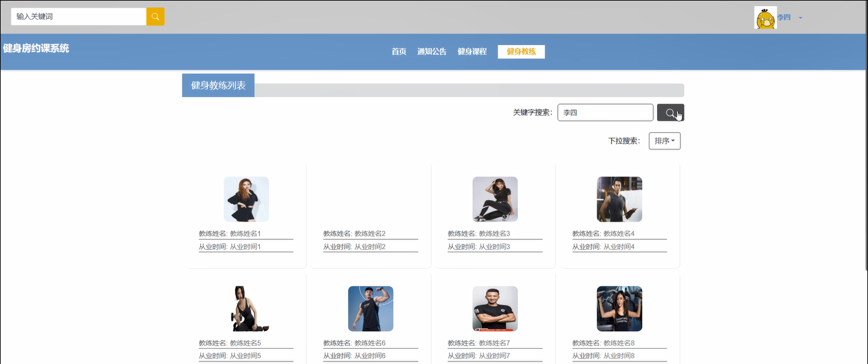Focus the 输入关键词 search field
The height and width of the screenshot is (364, 868).
click(x=79, y=17)
